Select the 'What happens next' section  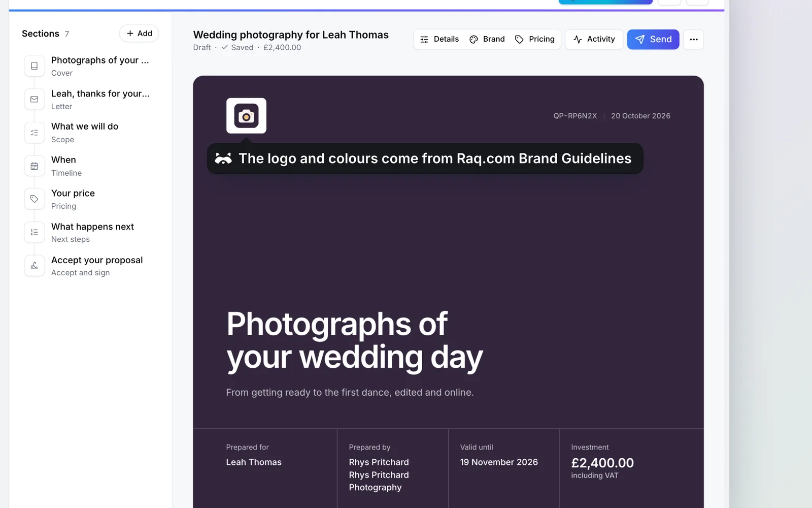tap(90, 233)
